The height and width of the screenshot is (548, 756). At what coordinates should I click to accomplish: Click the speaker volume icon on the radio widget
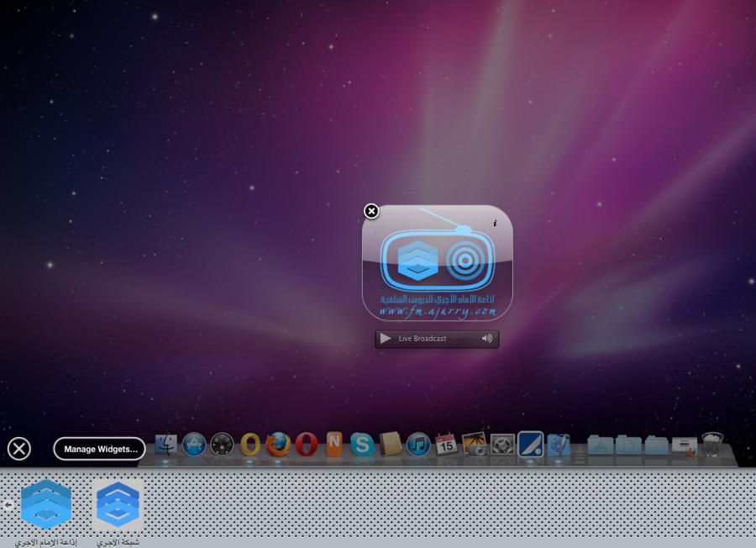click(x=486, y=339)
